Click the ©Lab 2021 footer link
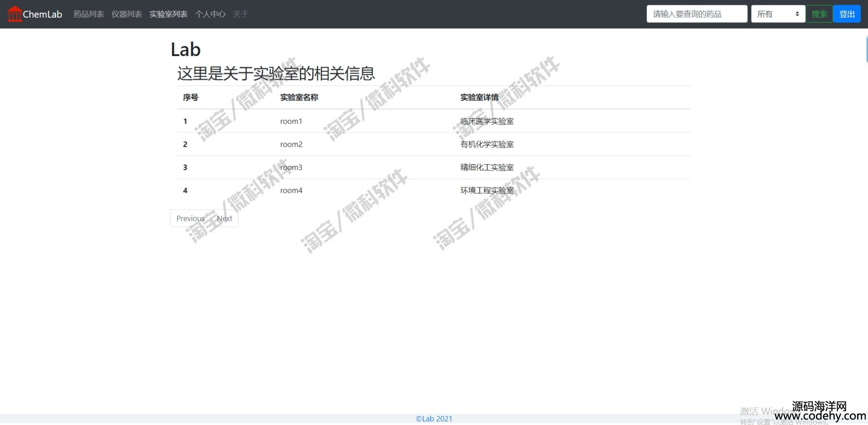 point(434,419)
